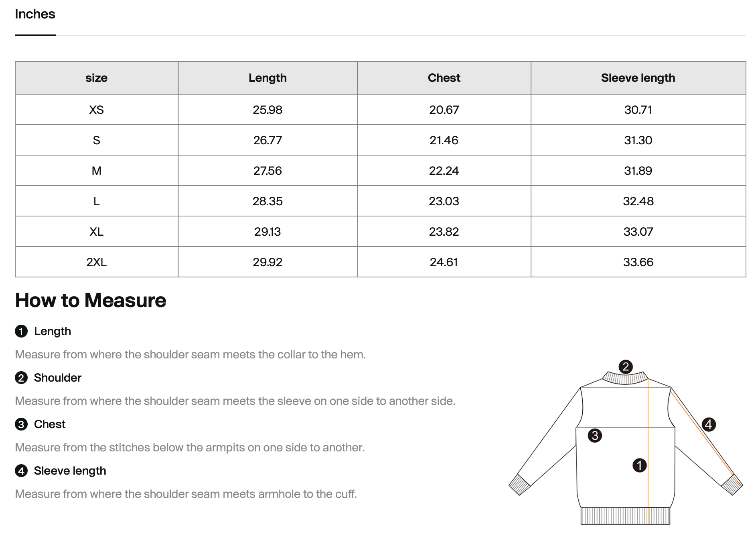This screenshot has width=756, height=556.
Task: Click the How to Measure heading
Action: pos(91,300)
